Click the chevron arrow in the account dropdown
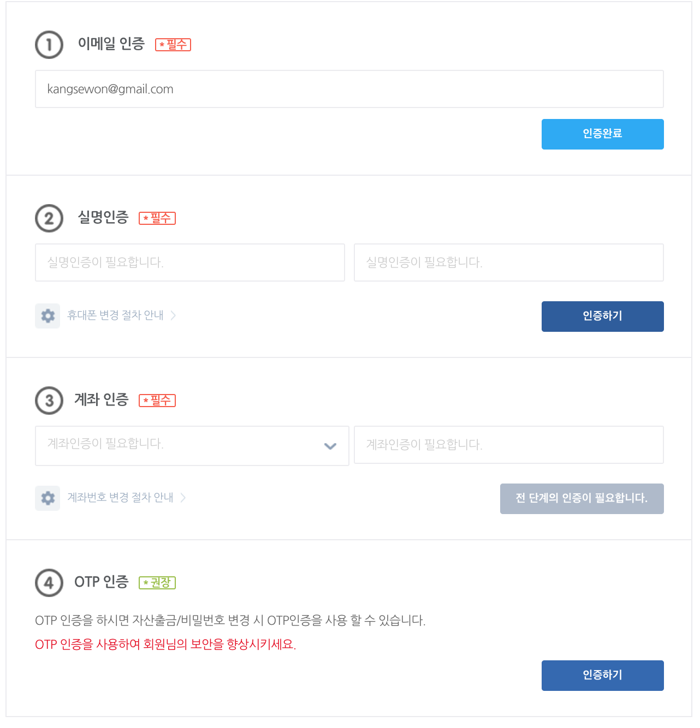The image size is (700, 728). 330,446
